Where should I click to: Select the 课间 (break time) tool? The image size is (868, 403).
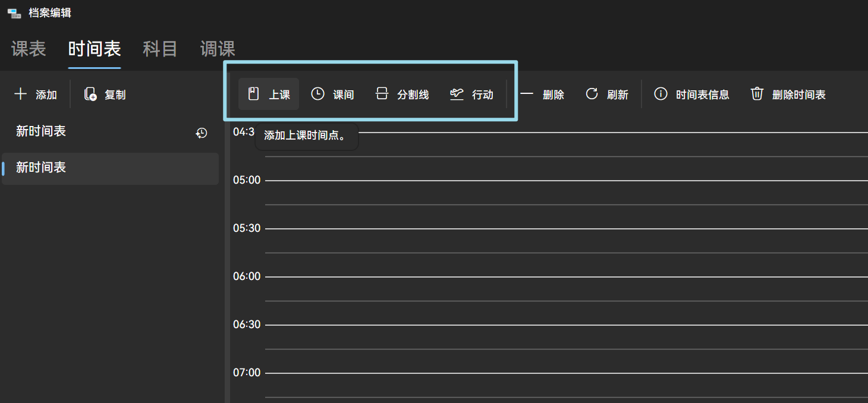333,93
